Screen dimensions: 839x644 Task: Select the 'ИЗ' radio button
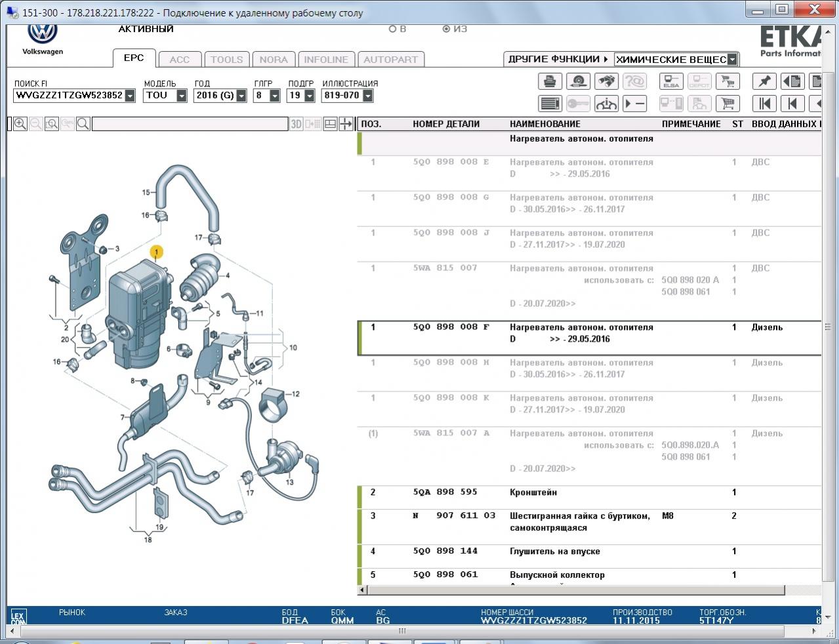pos(447,29)
